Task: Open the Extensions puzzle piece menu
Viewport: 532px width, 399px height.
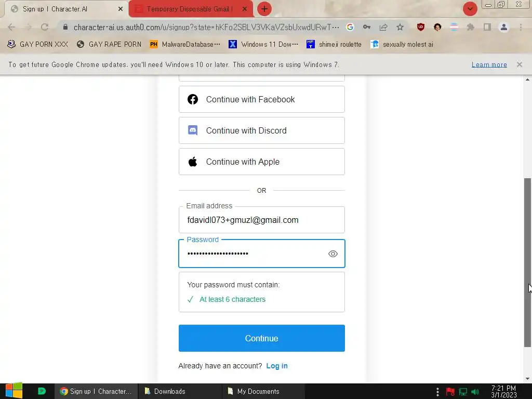Action: point(471,27)
